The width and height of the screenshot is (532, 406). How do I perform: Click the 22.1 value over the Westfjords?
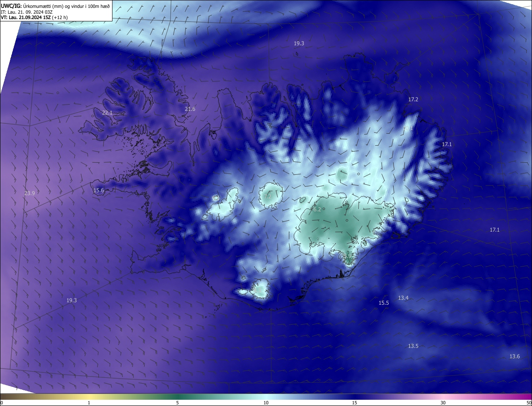point(107,113)
